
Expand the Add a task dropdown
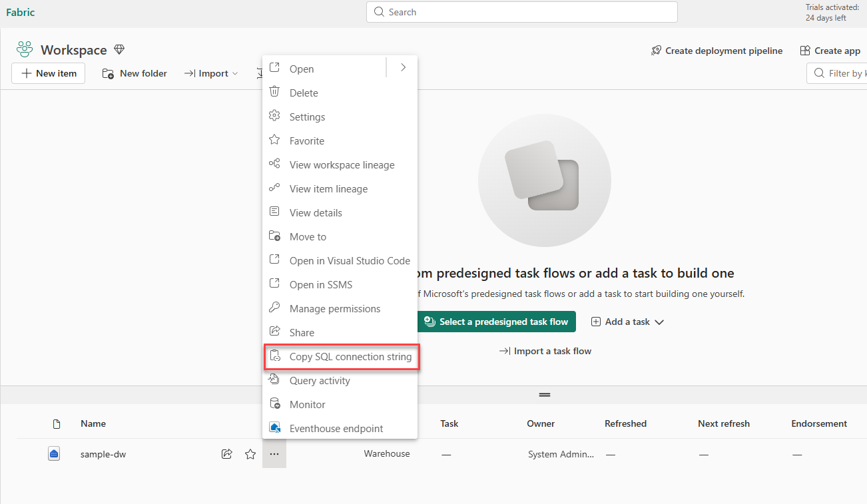[x=627, y=322]
